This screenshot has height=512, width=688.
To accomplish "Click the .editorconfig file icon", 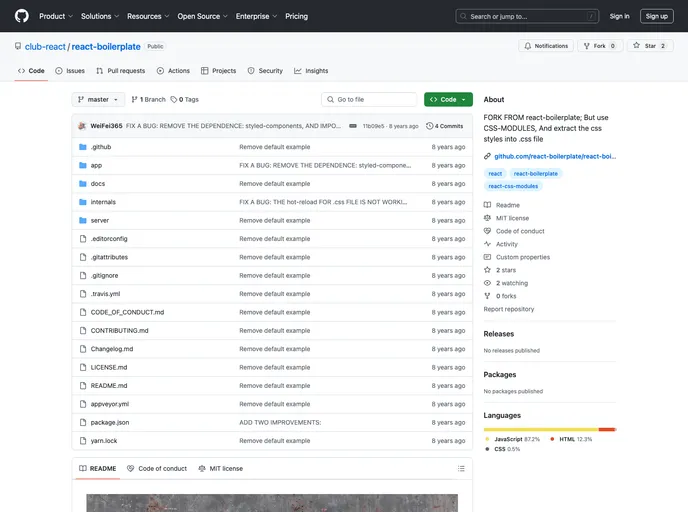I will tap(82, 239).
